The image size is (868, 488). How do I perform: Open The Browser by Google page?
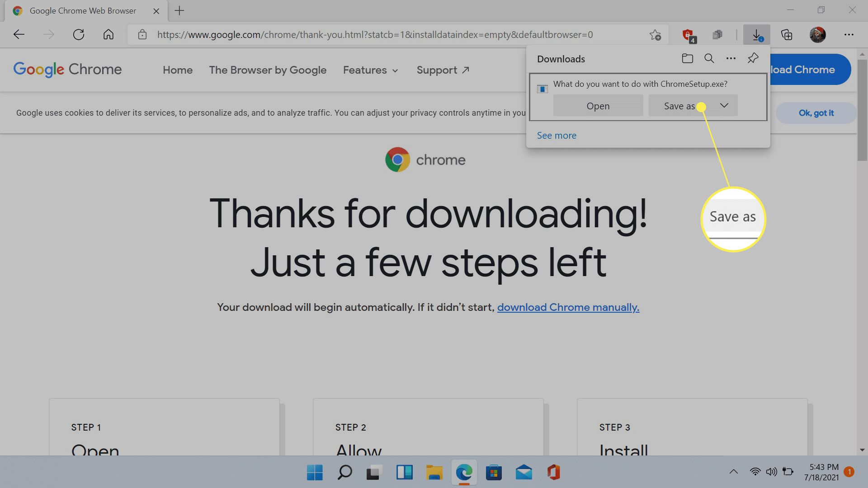268,70
